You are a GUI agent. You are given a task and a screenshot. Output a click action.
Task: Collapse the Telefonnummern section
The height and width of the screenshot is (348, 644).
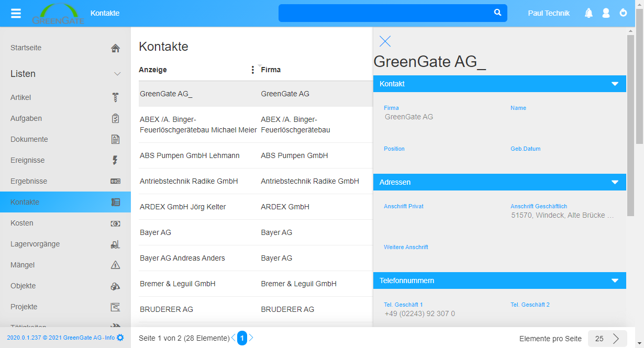coord(615,280)
